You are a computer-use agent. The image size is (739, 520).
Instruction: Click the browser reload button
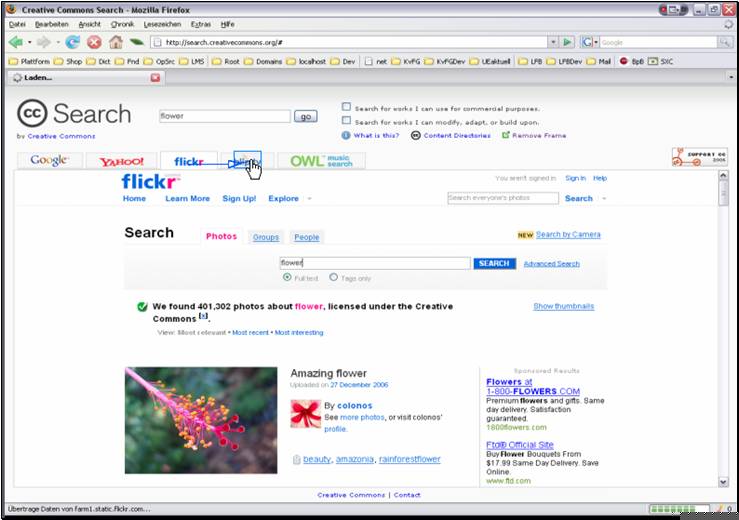click(73, 42)
